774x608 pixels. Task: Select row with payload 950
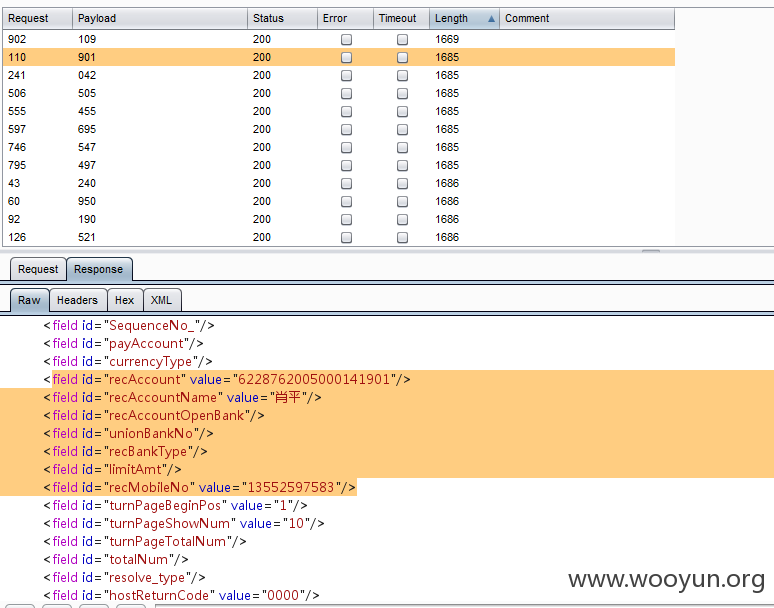pos(339,201)
